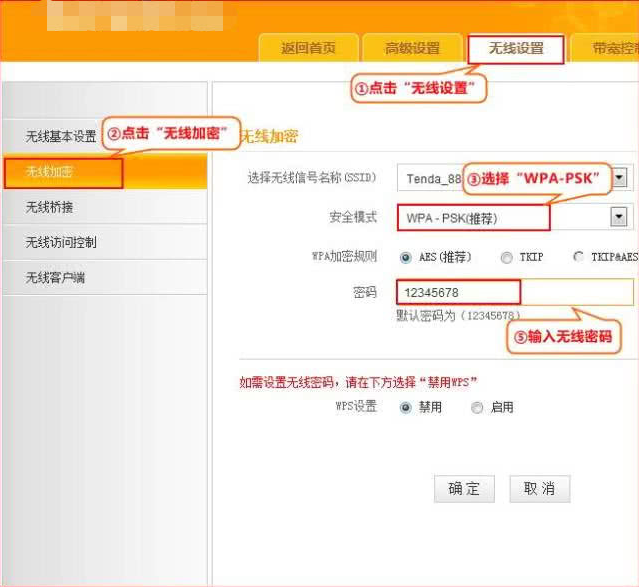Open the partially visible 带宽控制 tab
Screen dimensions: 642x588
click(x=612, y=48)
